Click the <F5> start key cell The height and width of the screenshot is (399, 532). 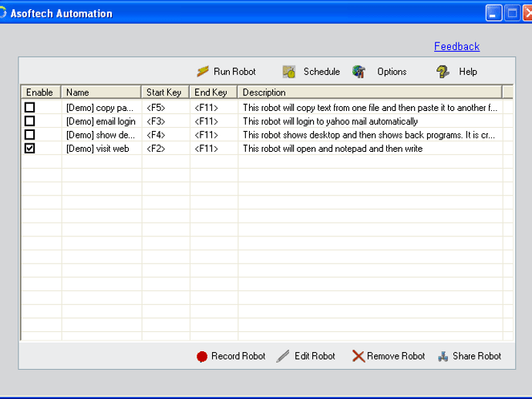[x=156, y=108]
